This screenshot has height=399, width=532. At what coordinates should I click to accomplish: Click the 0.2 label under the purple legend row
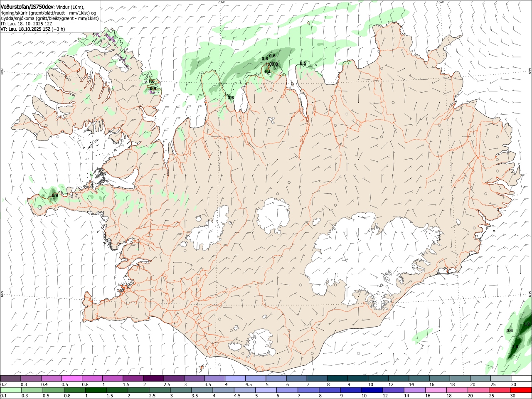pos(3,384)
